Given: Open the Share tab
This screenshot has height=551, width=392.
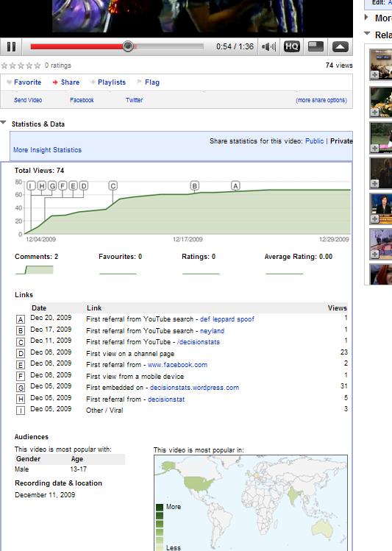Looking at the screenshot, I should (x=70, y=82).
